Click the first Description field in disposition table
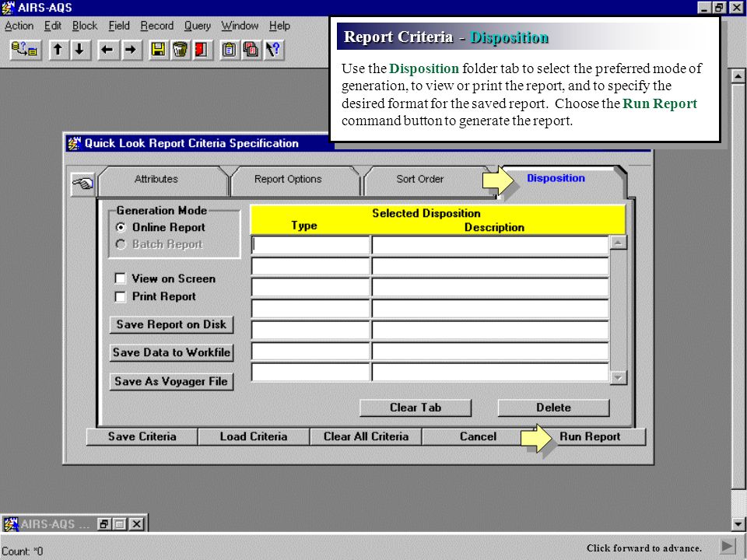Screen dimensions: 747x560 pos(490,245)
